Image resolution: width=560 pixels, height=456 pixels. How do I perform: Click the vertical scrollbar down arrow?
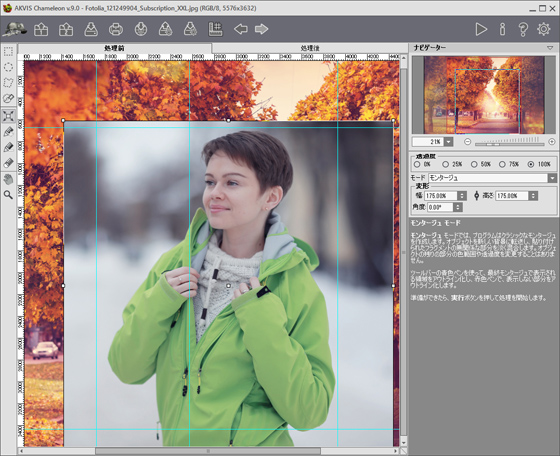click(x=404, y=443)
